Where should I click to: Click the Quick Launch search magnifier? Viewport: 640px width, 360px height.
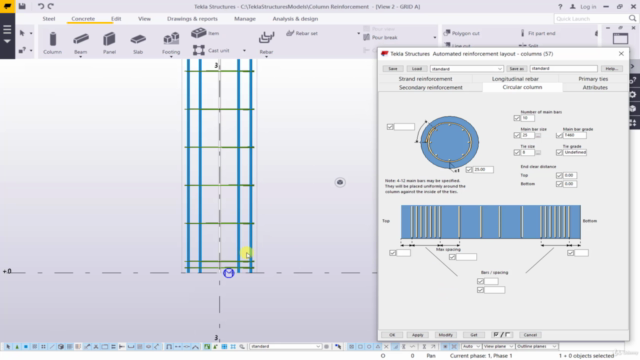[632, 18]
